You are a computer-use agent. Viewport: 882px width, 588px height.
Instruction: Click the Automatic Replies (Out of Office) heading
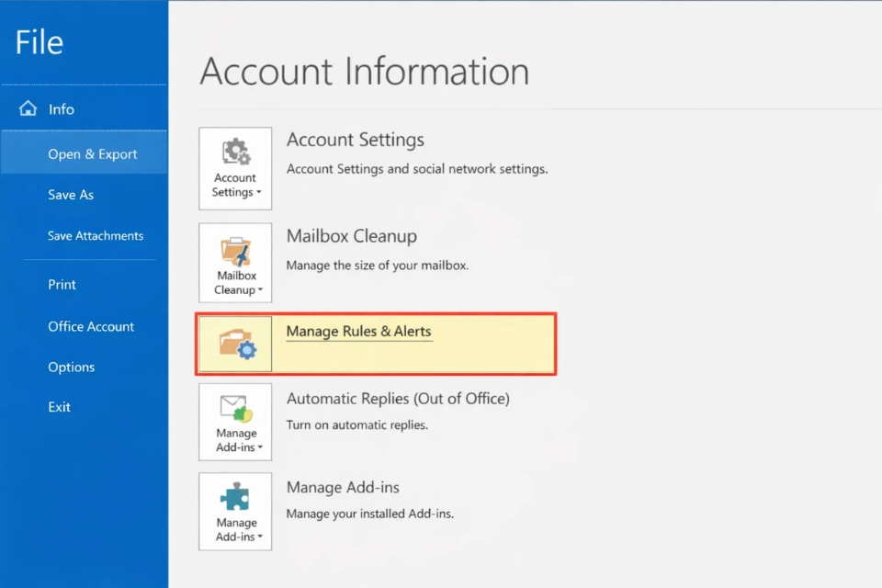click(398, 398)
